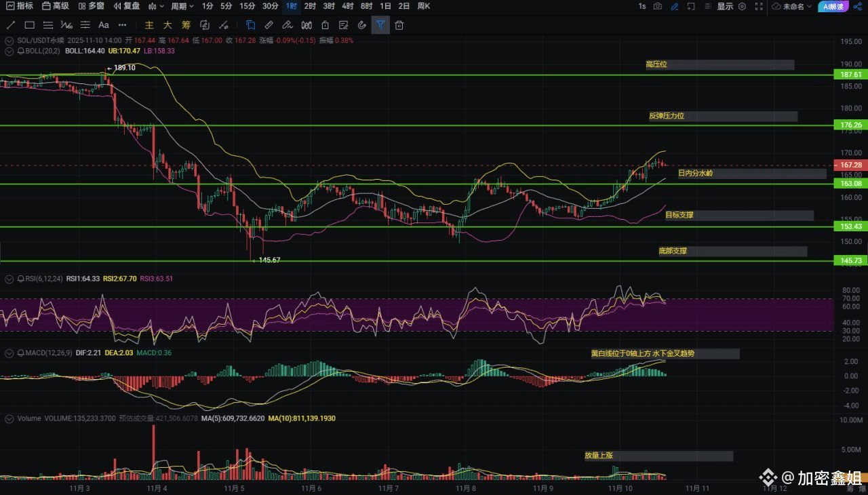Screen dimensions: 868x495
Task: Click the trash icon to delete drawings
Action: tap(399, 25)
